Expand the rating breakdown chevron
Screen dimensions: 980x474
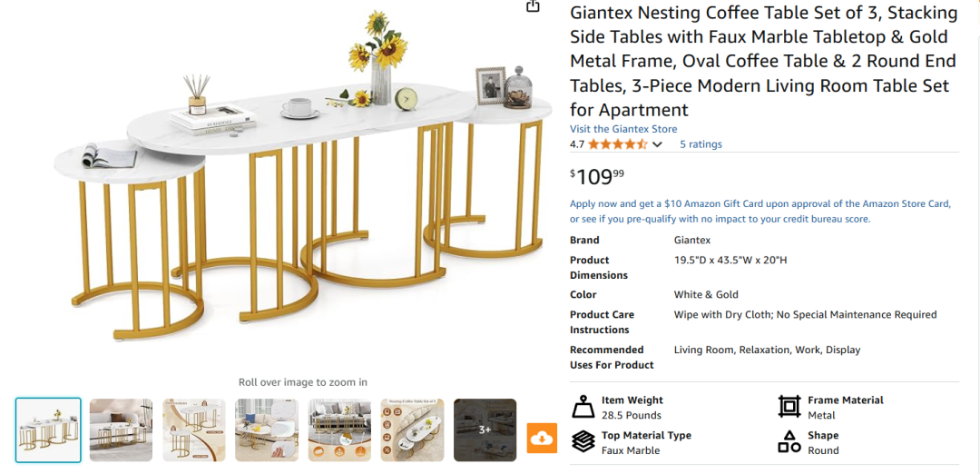658,144
